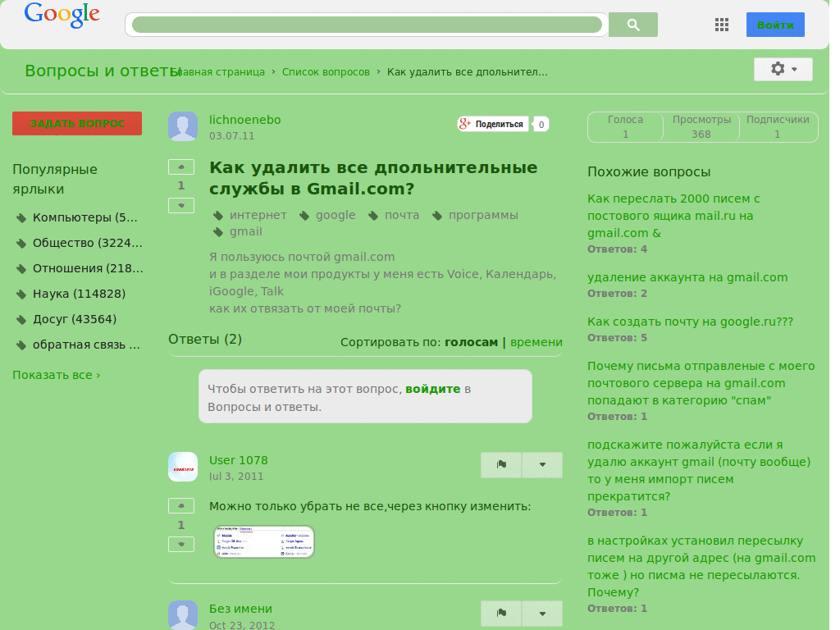Open Без имени's profile link
Viewport: 840px width, 630px height.
coord(240,609)
